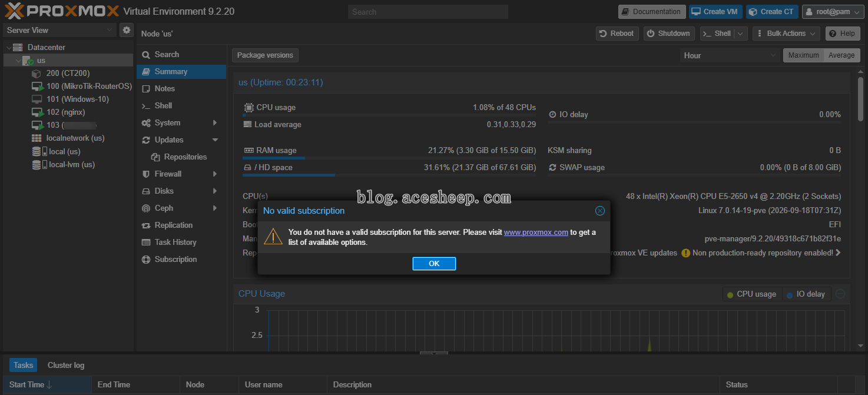The height and width of the screenshot is (395, 868).
Task: Collapse the Updates submenu arrow
Action: tap(215, 140)
